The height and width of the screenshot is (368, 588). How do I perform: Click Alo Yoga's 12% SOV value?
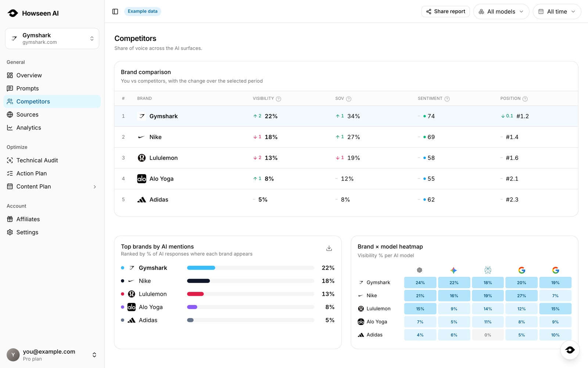pyautogui.click(x=347, y=179)
